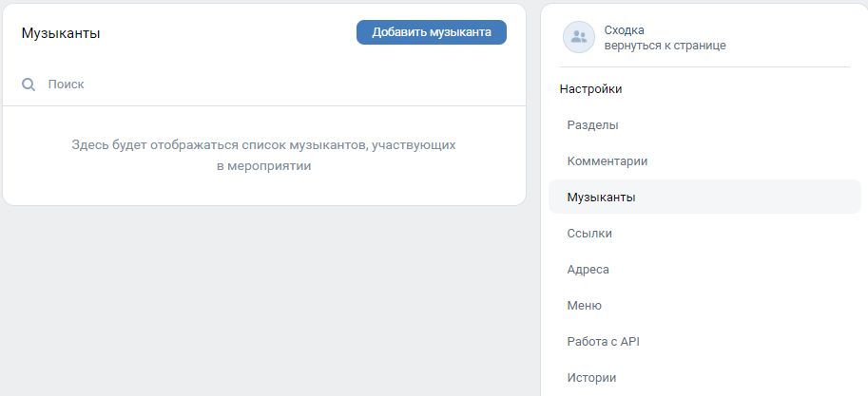Click the в мероприятии placeholder line
The width and height of the screenshot is (868, 396).
click(x=264, y=166)
